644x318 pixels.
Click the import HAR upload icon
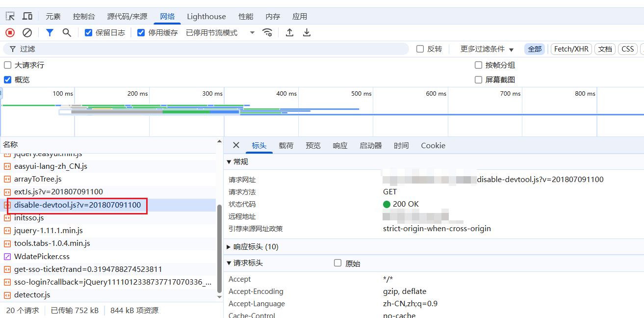point(290,32)
